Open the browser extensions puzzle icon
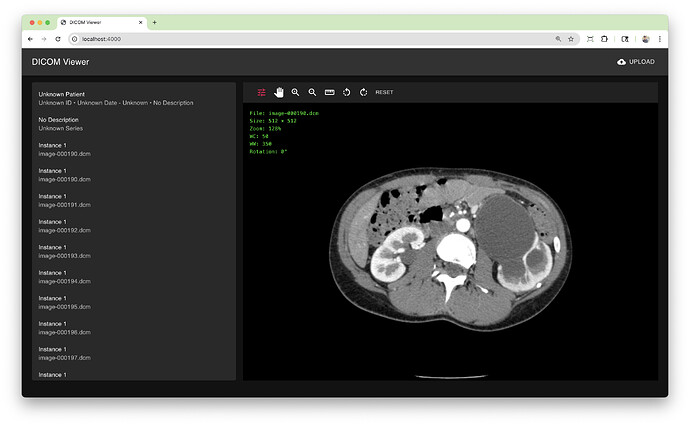690x426 pixels. pos(604,39)
